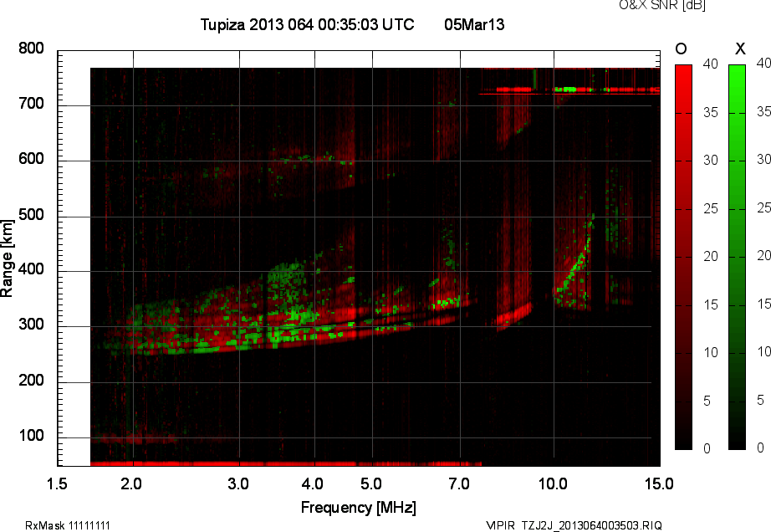Click the 2.0 frequency tick label
The image size is (771, 532).
pyautogui.click(x=131, y=483)
